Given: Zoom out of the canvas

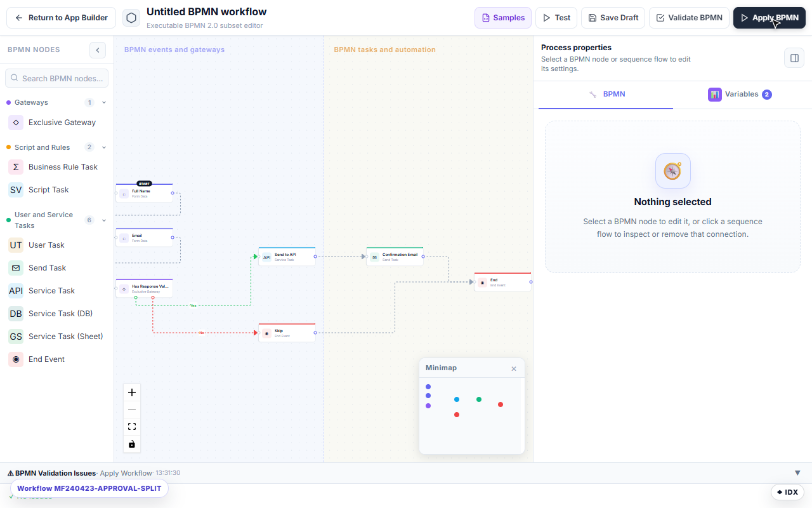Looking at the screenshot, I should tap(132, 410).
